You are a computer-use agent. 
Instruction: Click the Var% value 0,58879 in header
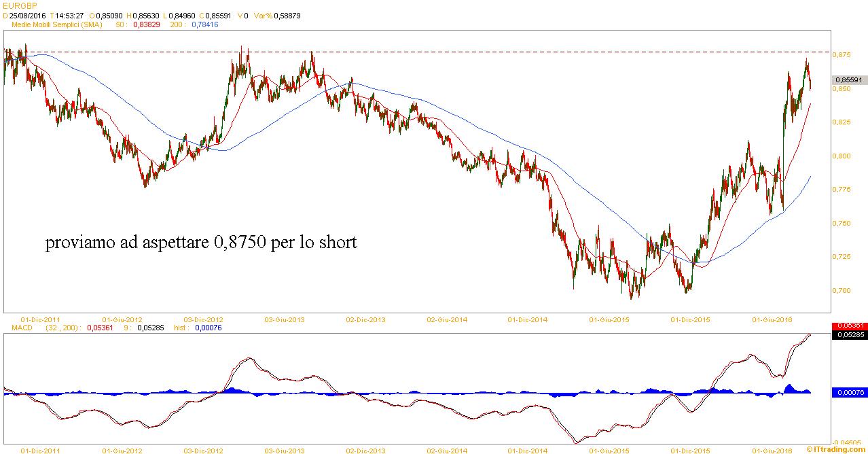click(x=287, y=15)
